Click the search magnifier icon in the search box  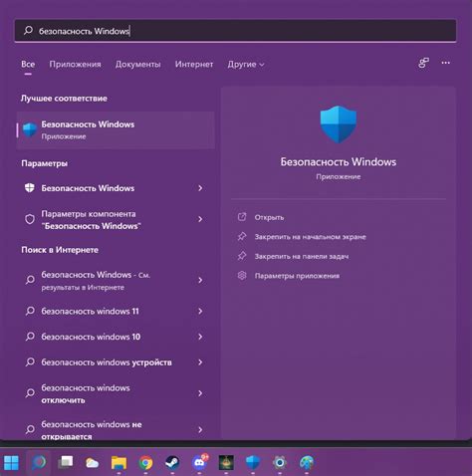click(28, 31)
